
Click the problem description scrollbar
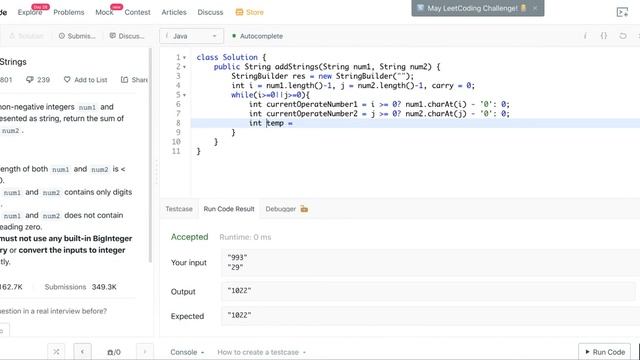pos(150,155)
